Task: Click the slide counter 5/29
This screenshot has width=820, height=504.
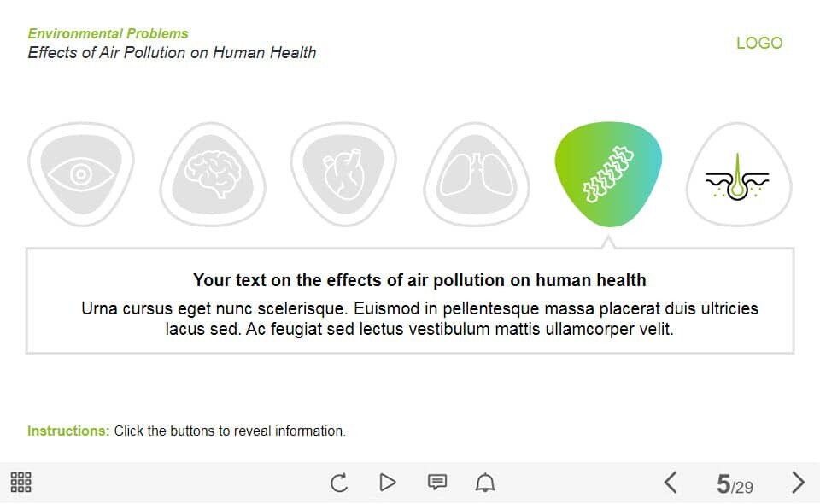Action: click(735, 484)
